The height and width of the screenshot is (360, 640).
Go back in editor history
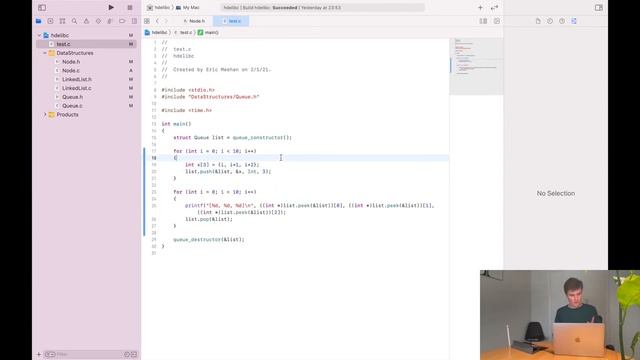pyautogui.click(x=157, y=21)
